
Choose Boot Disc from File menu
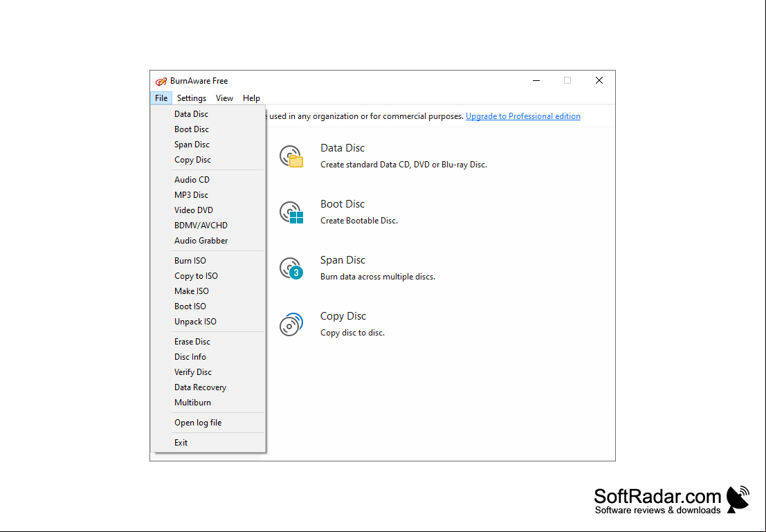pyautogui.click(x=208, y=129)
